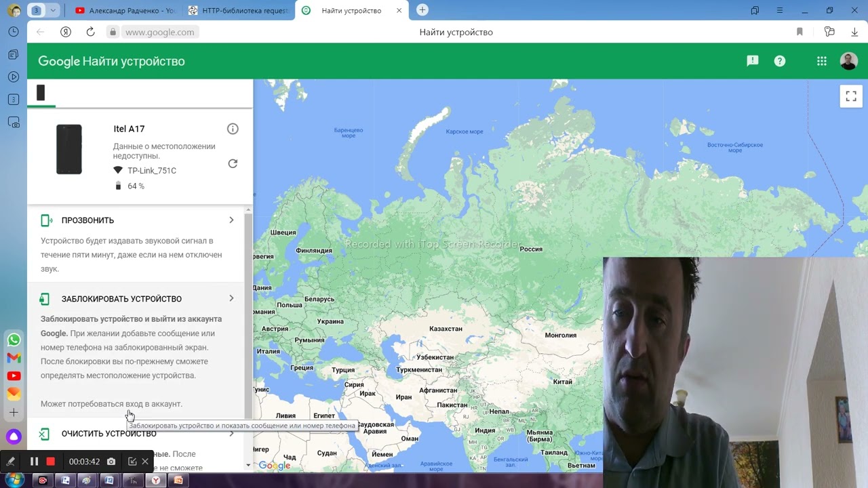Toggle fullscreen map view
This screenshot has height=488, width=868.
(851, 96)
